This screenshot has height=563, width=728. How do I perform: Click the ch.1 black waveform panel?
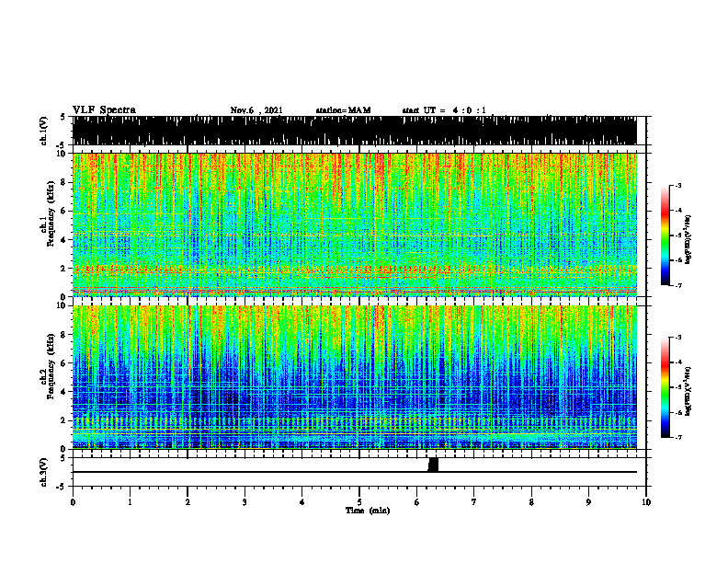tap(354, 131)
